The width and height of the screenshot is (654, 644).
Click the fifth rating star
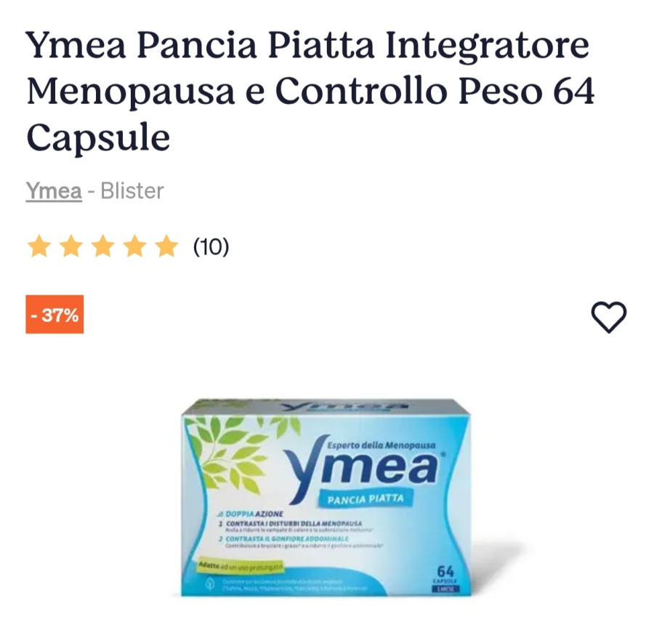[x=167, y=246]
